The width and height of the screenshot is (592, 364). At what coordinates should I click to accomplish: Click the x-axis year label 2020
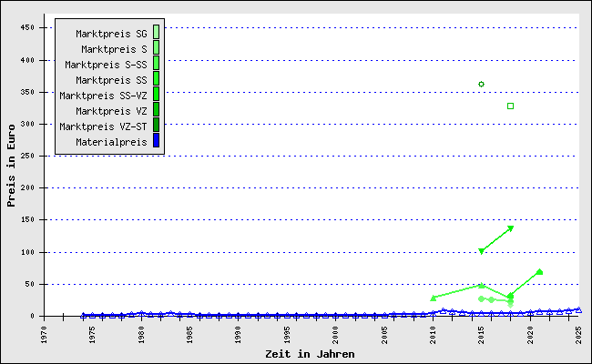pos(530,335)
